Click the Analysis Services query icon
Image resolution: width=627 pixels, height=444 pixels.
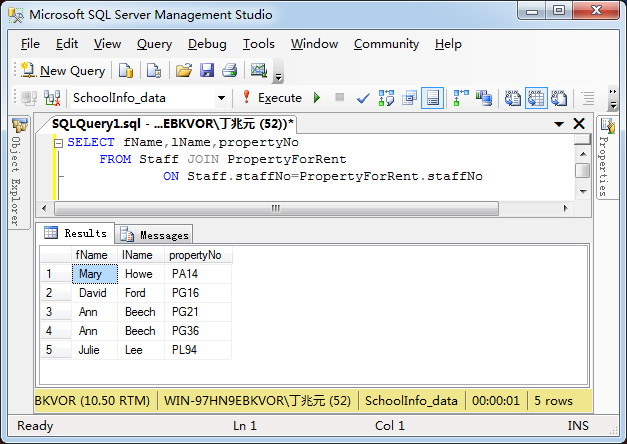(x=154, y=71)
